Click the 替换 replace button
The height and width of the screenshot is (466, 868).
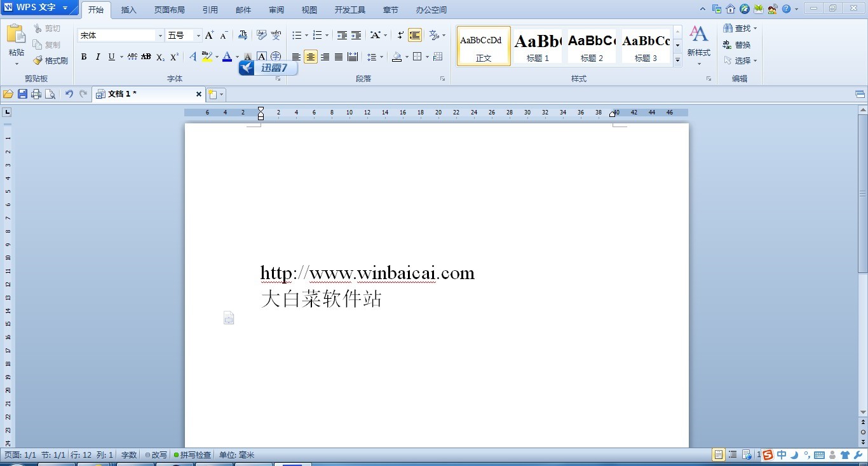(x=737, y=45)
